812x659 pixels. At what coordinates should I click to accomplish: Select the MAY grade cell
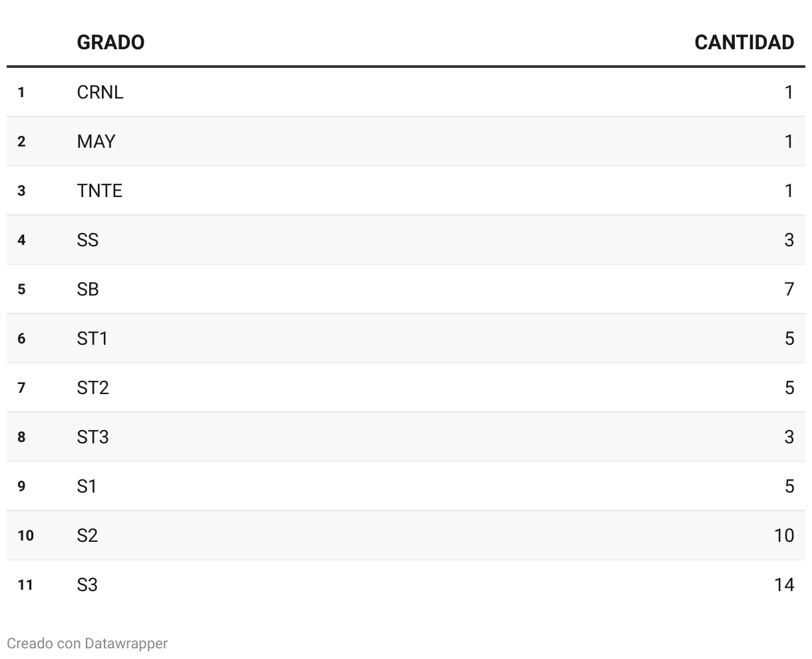click(96, 141)
